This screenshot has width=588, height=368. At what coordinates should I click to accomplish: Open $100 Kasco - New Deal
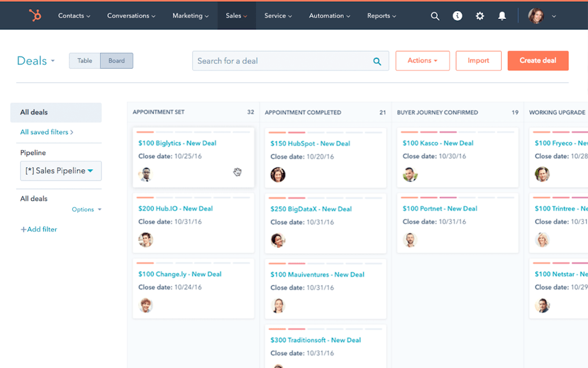(x=438, y=143)
